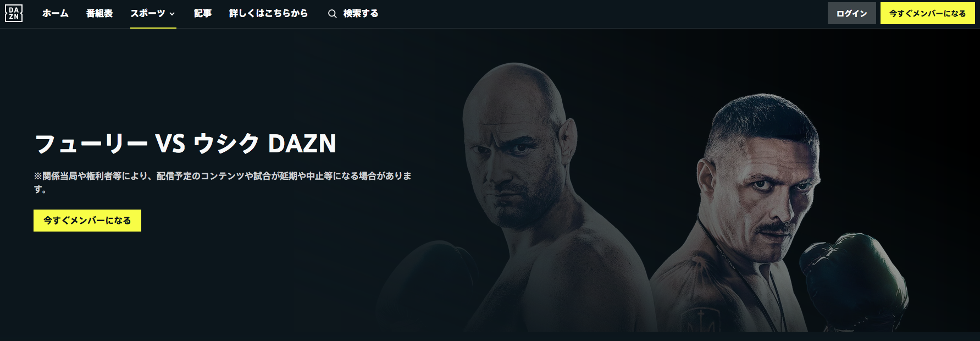980x341 pixels.
Task: Click the yellow underline beneath スポーツ
Action: tap(153, 28)
